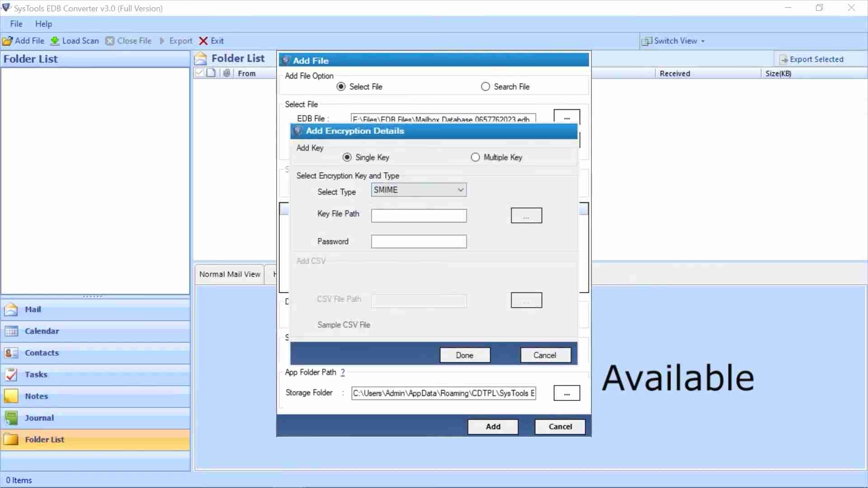This screenshot has width=868, height=488.
Task: Open the File menu
Action: [16, 23]
